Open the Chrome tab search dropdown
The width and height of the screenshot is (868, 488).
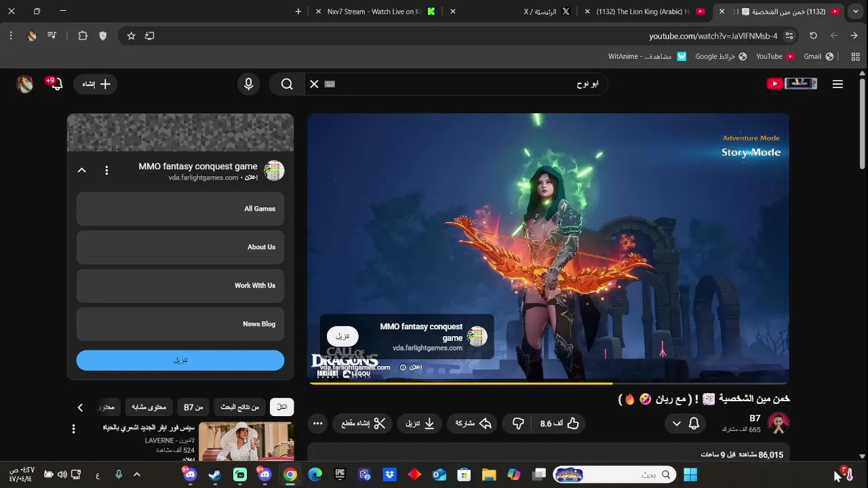[856, 12]
